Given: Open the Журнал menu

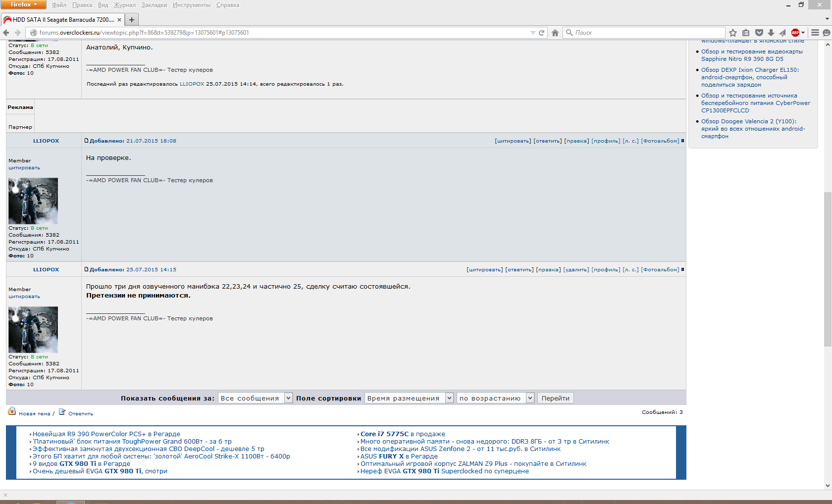Looking at the screenshot, I should click(x=125, y=5).
